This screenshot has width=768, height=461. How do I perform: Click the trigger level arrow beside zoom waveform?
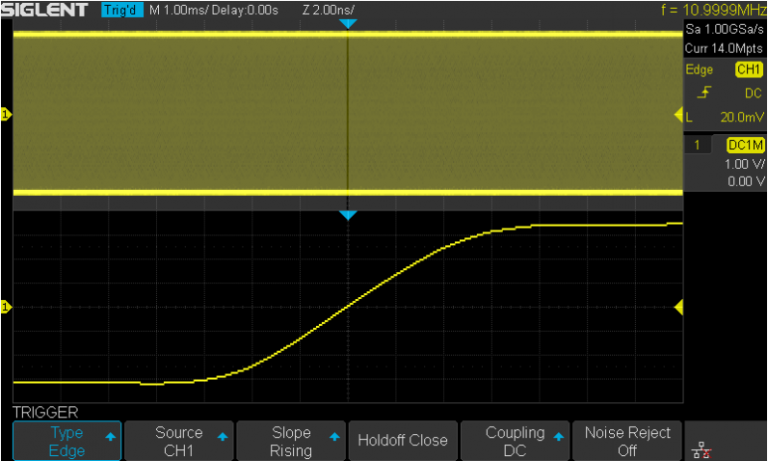pos(678,307)
